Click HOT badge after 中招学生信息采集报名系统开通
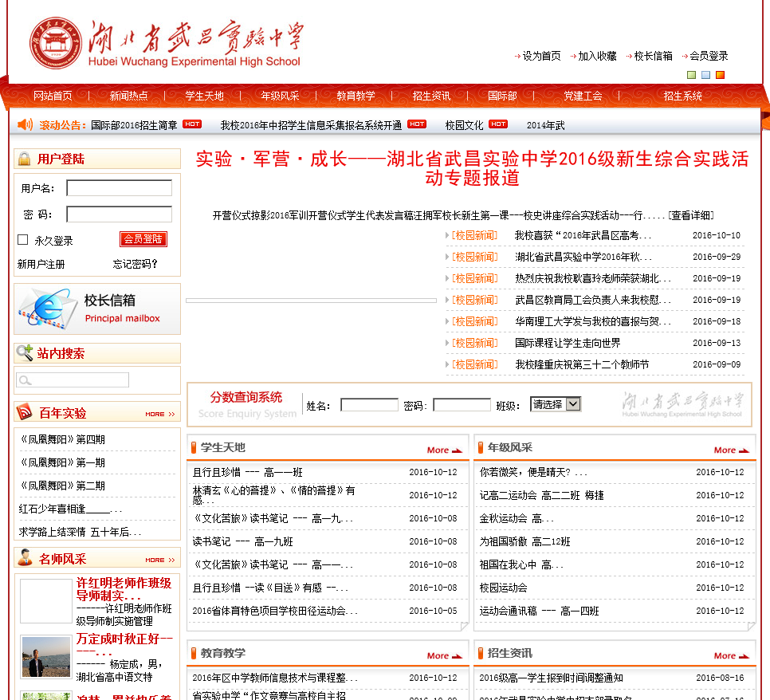Image resolution: width=770 pixels, height=700 pixels. pos(417,124)
